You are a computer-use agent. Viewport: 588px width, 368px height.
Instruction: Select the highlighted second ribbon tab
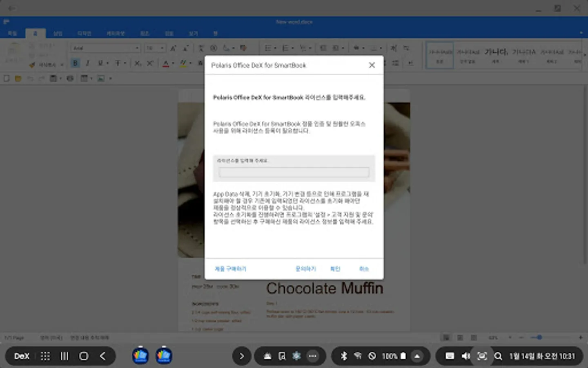(x=35, y=34)
